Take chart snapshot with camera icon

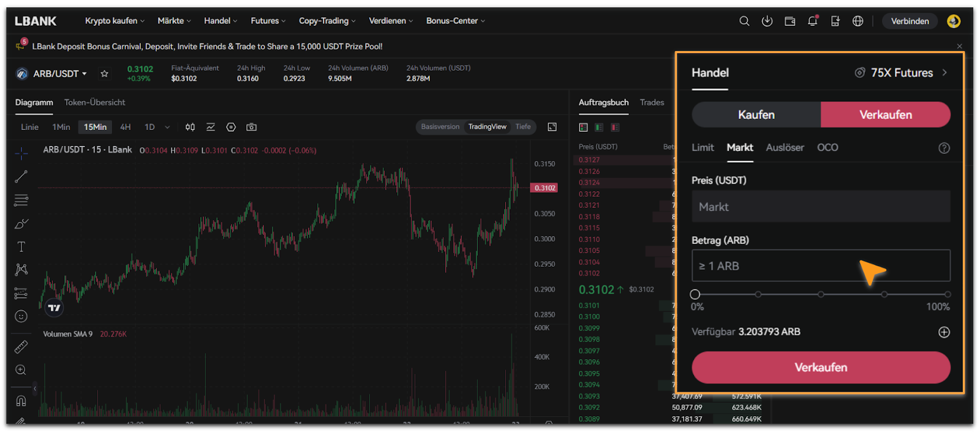pos(251,127)
